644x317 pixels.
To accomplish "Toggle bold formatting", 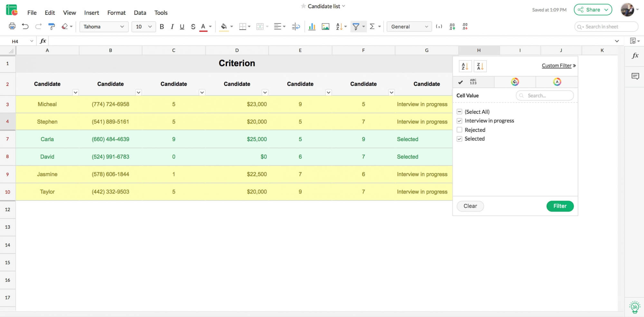I will pos(162,27).
